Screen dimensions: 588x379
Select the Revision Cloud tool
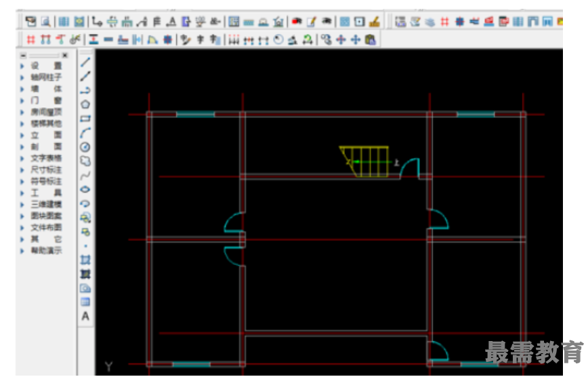pyautogui.click(x=85, y=161)
